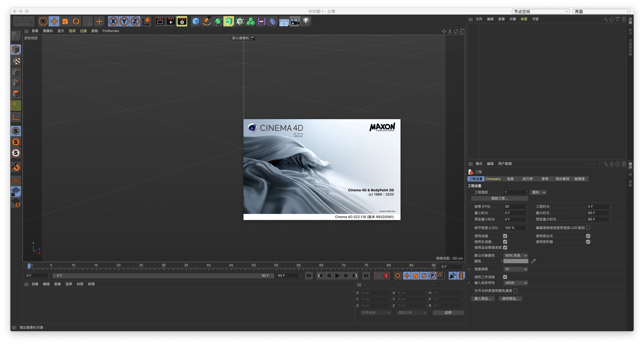The width and height of the screenshot is (644, 344).
Task: Open the ProRender menu
Action: pos(111,31)
